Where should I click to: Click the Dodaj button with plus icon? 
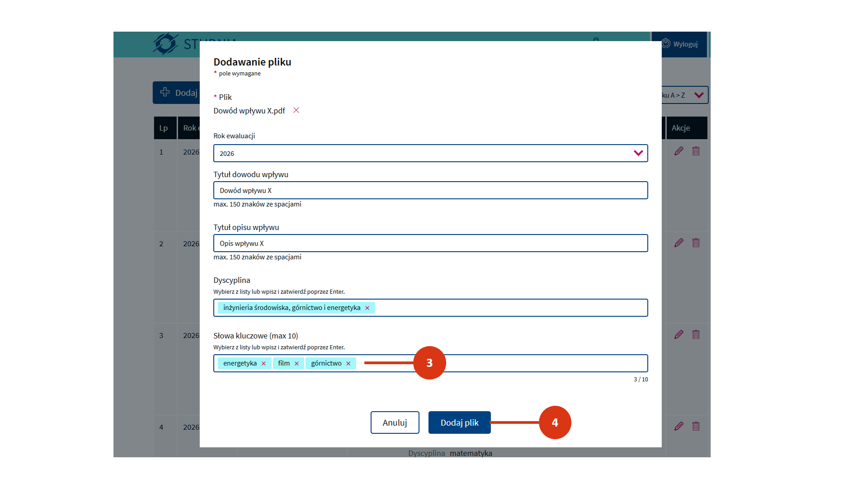(177, 93)
